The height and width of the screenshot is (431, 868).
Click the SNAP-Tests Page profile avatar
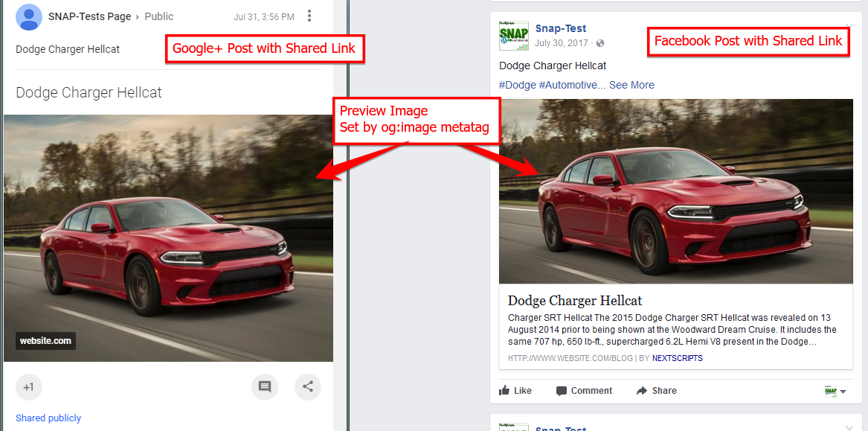coord(29,16)
